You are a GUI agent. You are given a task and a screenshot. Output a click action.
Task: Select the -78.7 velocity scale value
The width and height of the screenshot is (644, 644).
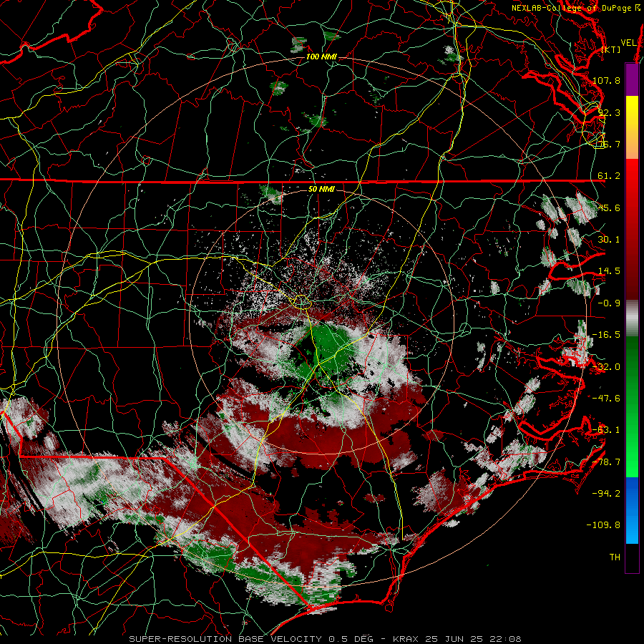[606, 462]
